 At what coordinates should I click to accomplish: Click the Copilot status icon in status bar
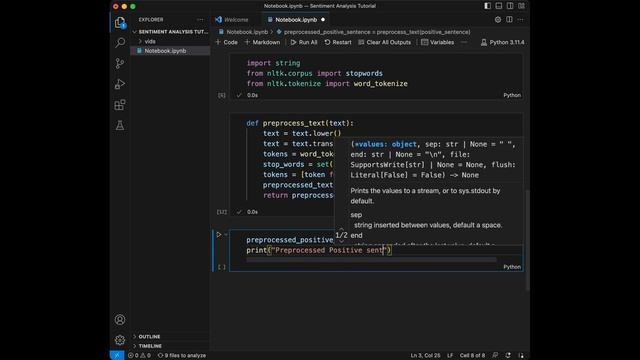click(x=508, y=356)
